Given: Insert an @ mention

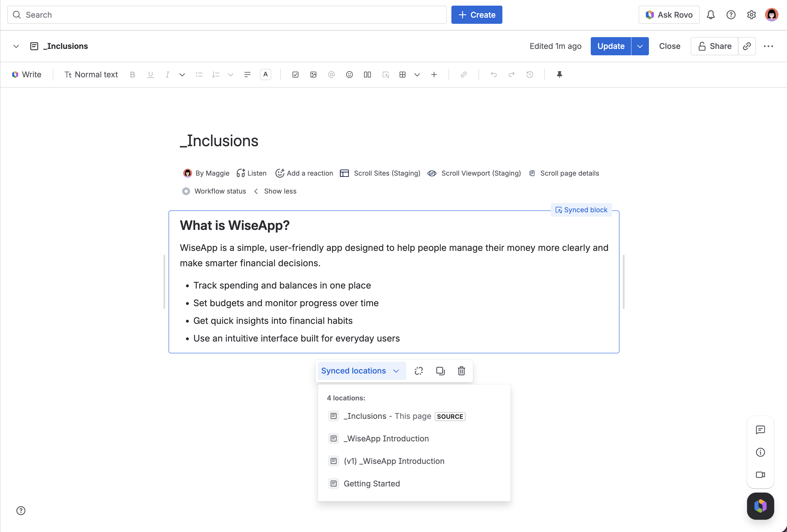Looking at the screenshot, I should coord(331,75).
